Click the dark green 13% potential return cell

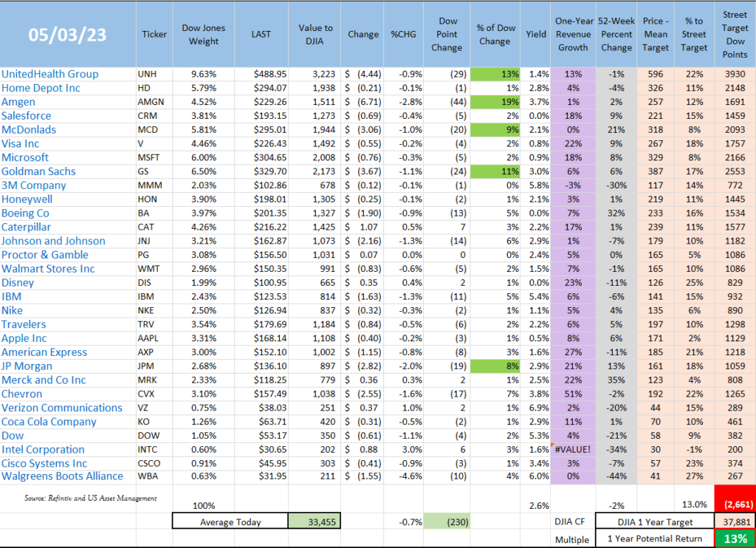[735, 539]
